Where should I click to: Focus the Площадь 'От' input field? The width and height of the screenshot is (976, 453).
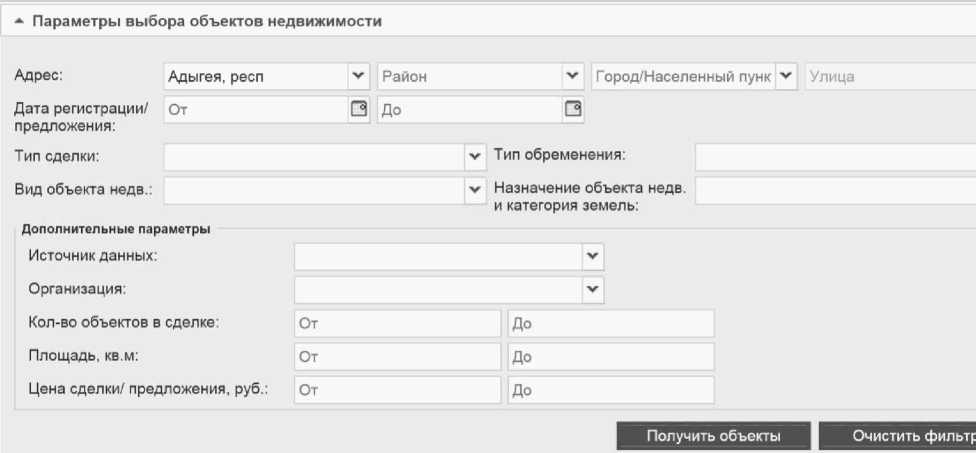[396, 356]
